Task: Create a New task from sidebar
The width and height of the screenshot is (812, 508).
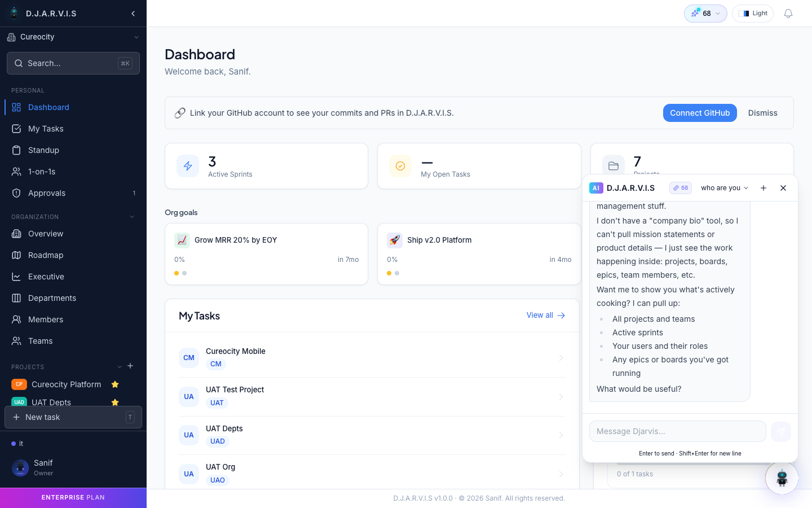Action: 73,417
